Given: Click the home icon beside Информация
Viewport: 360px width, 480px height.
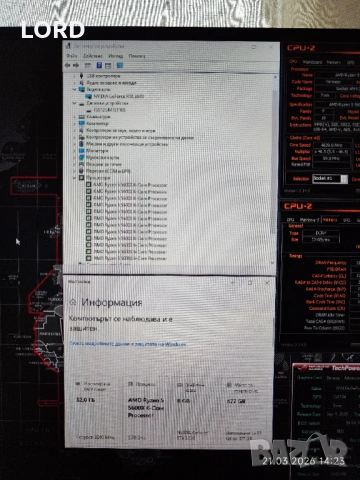Looking at the screenshot, I should point(73,302).
